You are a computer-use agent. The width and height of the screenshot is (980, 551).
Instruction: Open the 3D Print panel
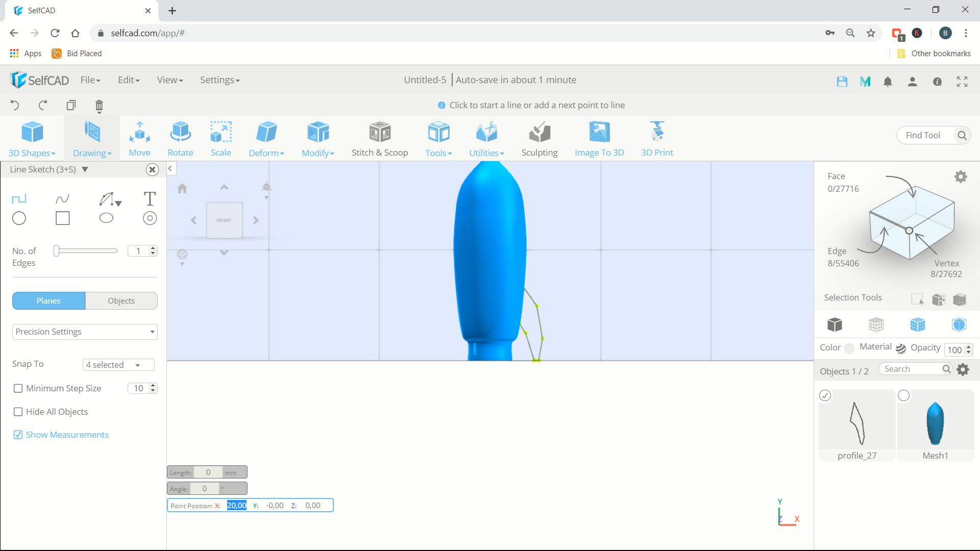(656, 138)
